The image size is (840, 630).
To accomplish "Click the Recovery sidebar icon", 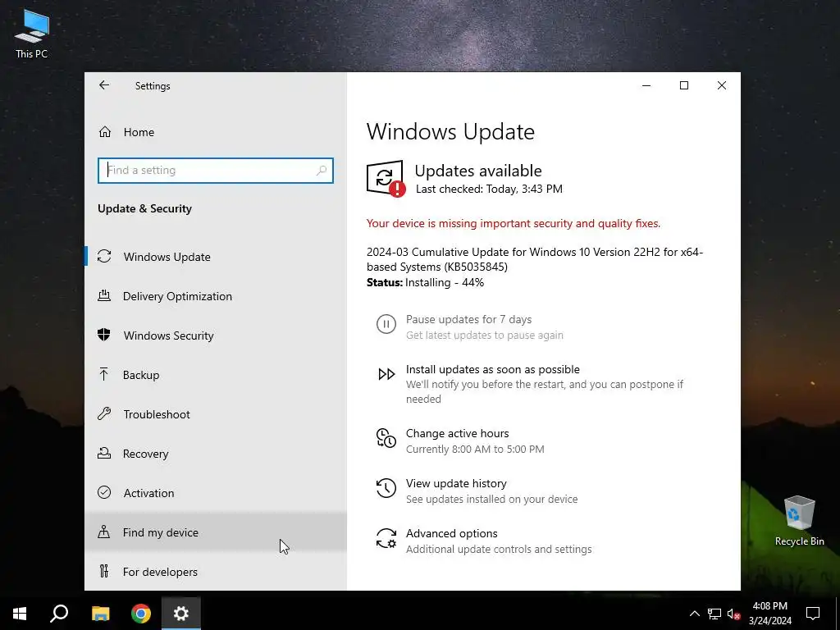I will tap(104, 453).
